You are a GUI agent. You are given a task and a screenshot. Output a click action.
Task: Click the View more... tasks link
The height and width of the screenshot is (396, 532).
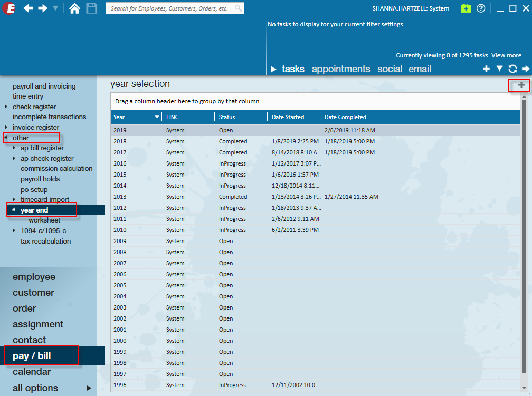pyautogui.click(x=509, y=55)
